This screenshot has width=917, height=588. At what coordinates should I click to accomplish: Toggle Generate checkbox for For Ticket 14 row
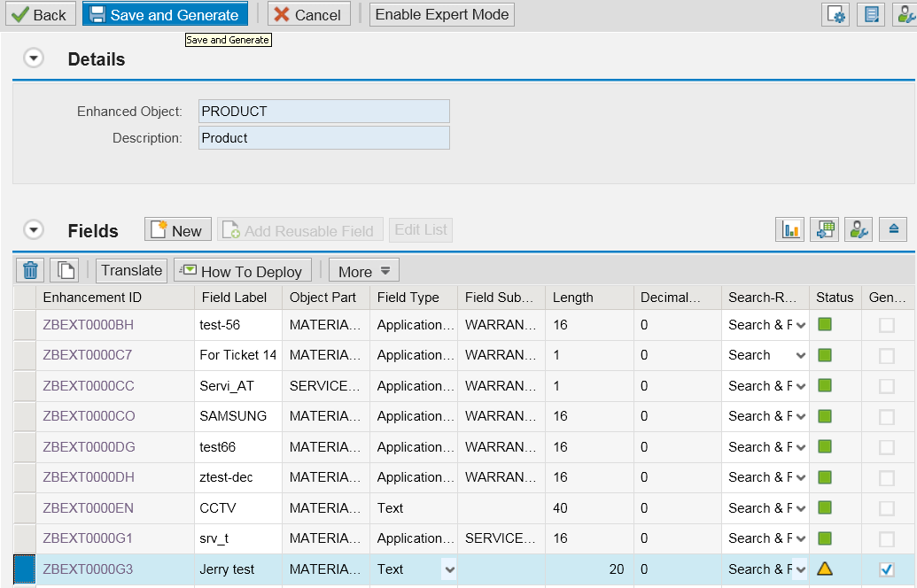point(887,355)
